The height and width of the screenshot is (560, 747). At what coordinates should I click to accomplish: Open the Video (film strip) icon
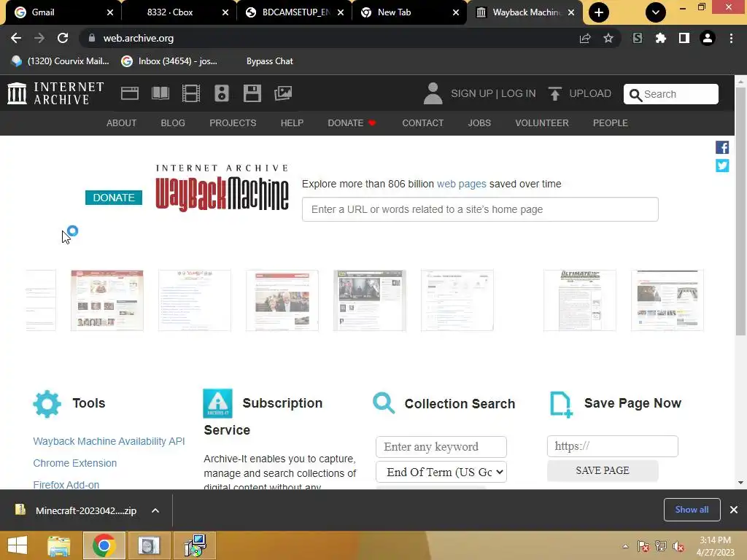pos(191,93)
